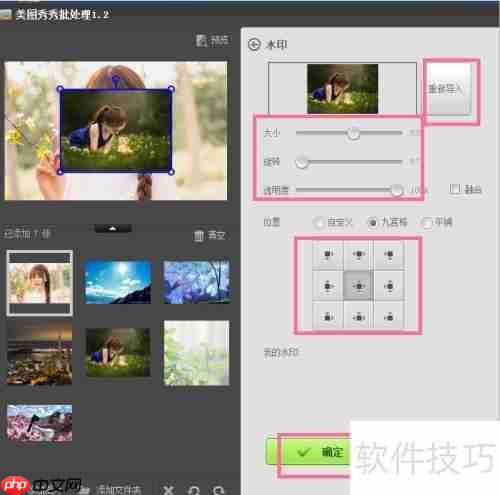Click the 重新导入 re-import watermark button
The height and width of the screenshot is (495, 500).
(x=449, y=89)
